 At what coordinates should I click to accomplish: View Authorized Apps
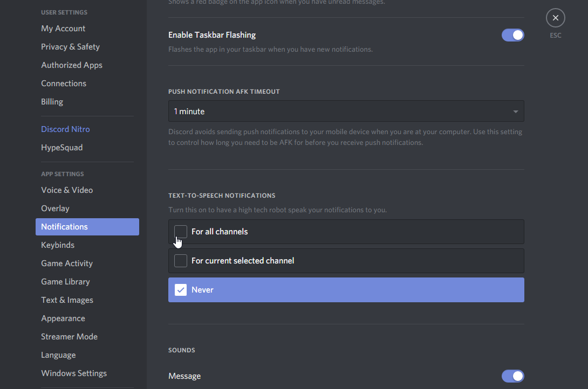click(72, 65)
